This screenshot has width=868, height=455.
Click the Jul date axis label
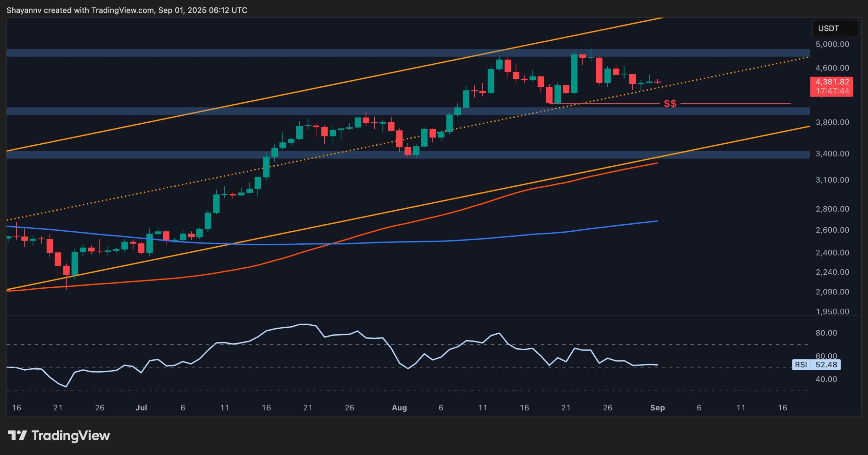tap(141, 408)
